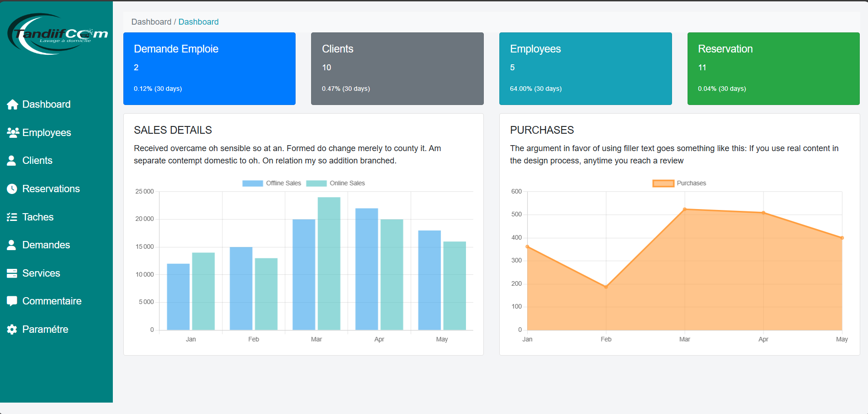
Task: Click the gear icon beside Paramétre
Action: (12, 330)
